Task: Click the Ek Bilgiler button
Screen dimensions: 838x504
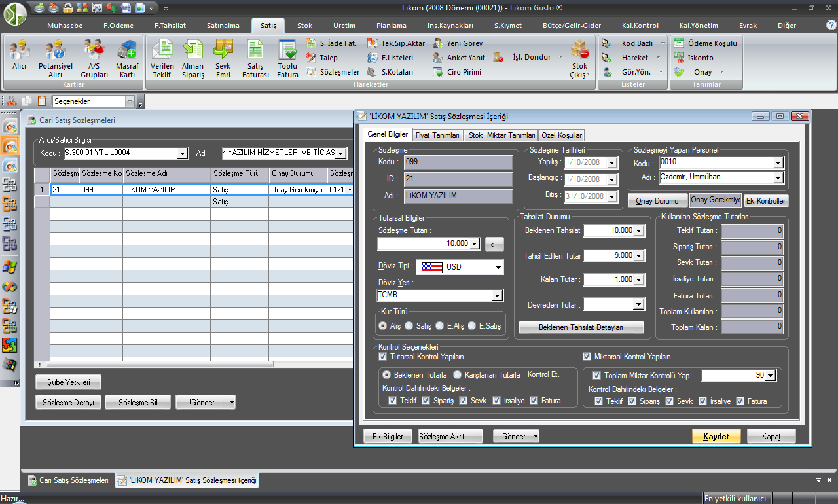Action: pos(388,436)
